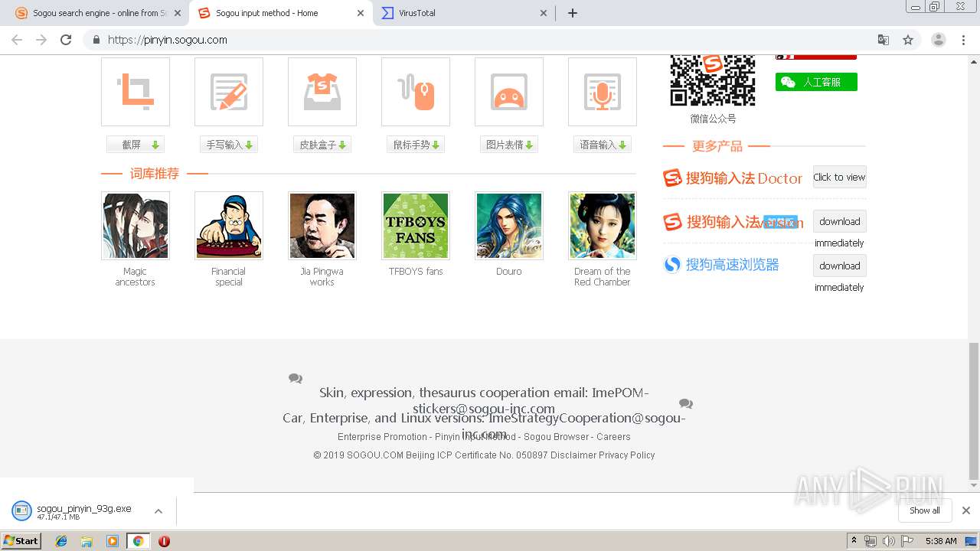The width and height of the screenshot is (980, 551).
Task: Close the Sogou search engine tab
Action: (178, 13)
